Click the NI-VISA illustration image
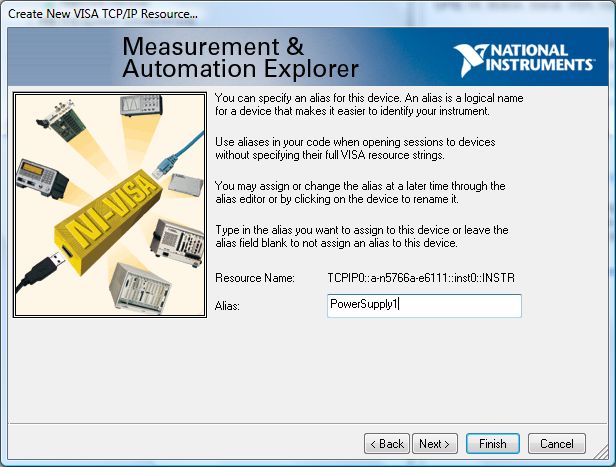Image resolution: width=616 pixels, height=467 pixels. pos(110,205)
